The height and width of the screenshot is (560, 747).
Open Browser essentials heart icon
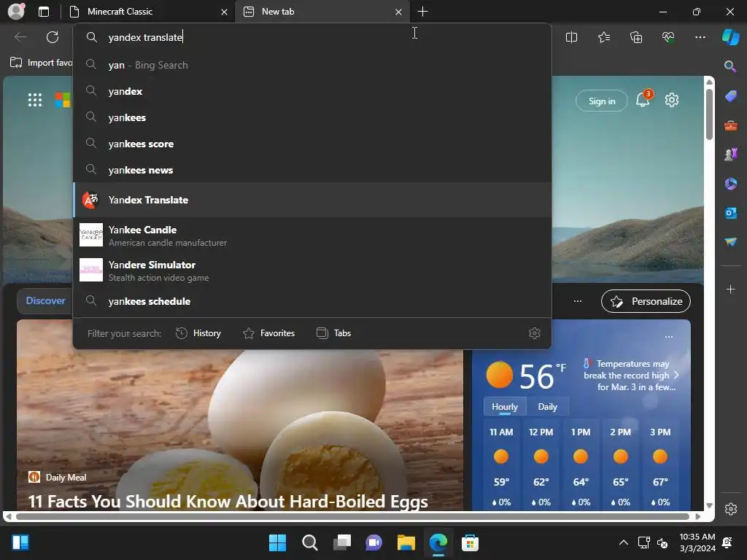click(668, 37)
